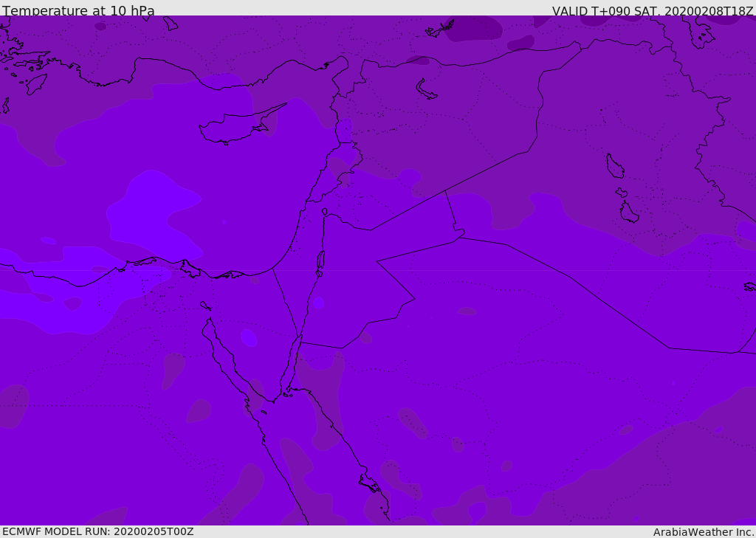Screen dimensions: 756x538
Task: Select the VALID T+090 timestamp text
Action: 653,10
